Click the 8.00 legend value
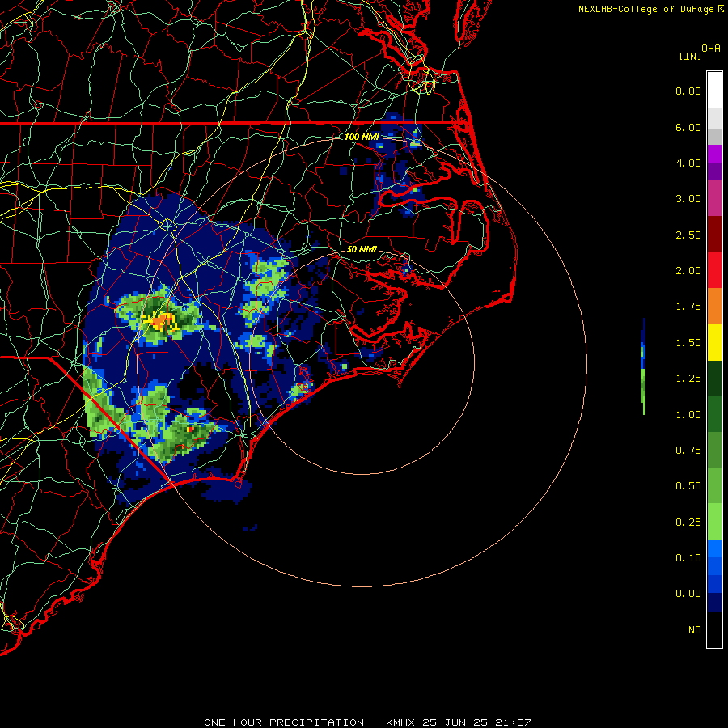The width and height of the screenshot is (728, 728). coord(688,91)
